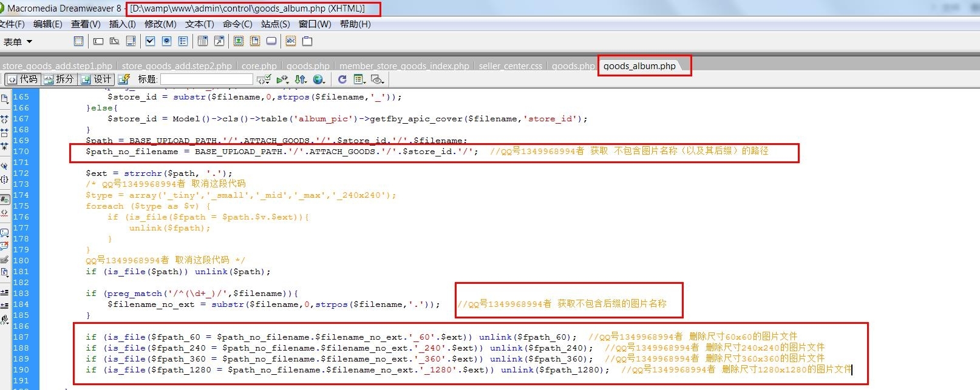The height and width of the screenshot is (390, 980).
Task: Outdent Code from coding toolbar
Action: pos(5,305)
